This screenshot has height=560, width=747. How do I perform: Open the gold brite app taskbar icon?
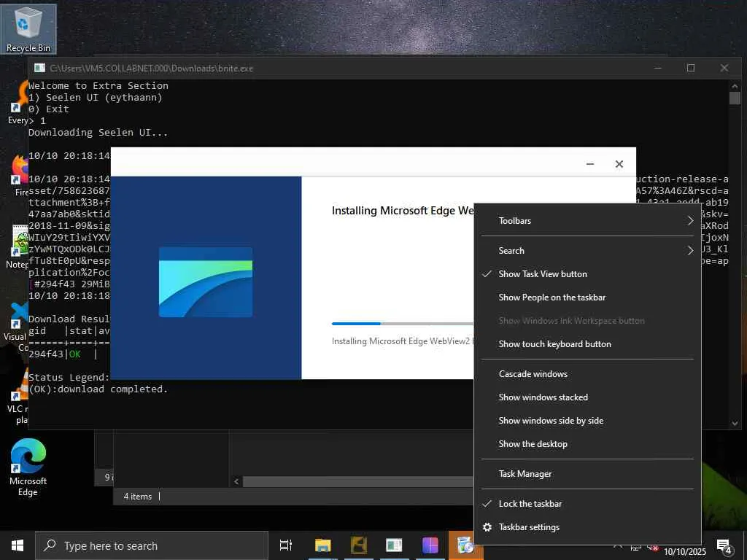tap(358, 545)
